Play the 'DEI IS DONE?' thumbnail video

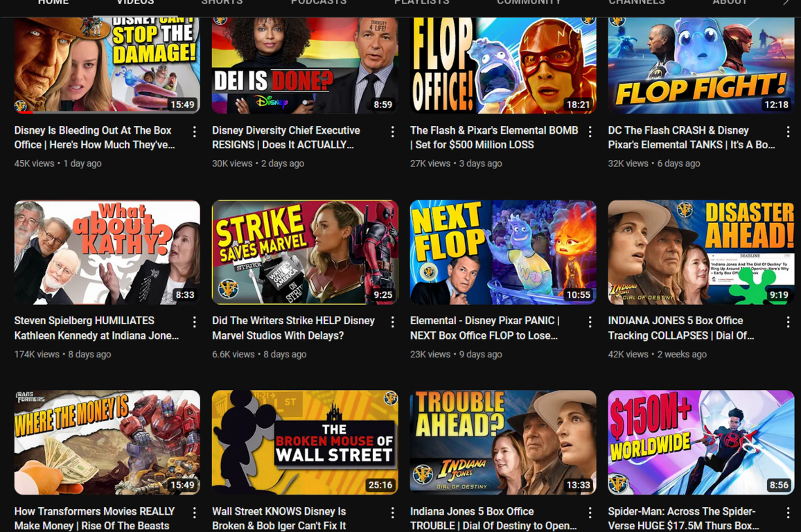(x=305, y=65)
